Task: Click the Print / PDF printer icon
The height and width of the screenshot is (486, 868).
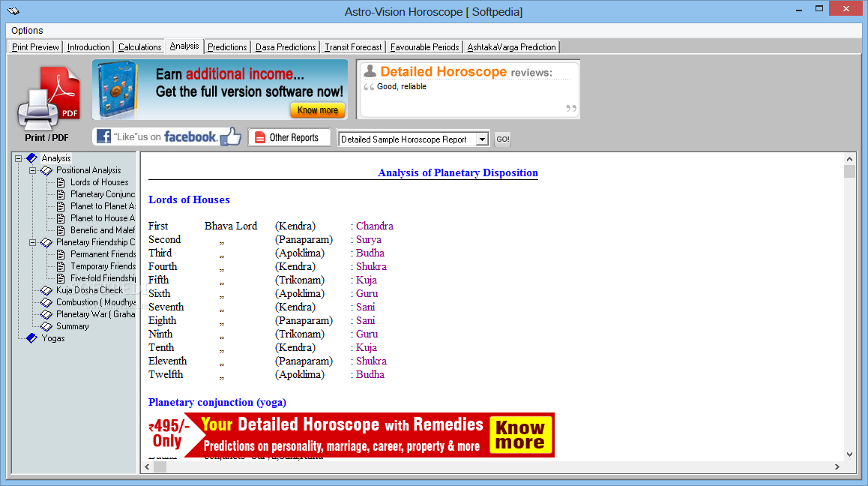Action: point(48,99)
